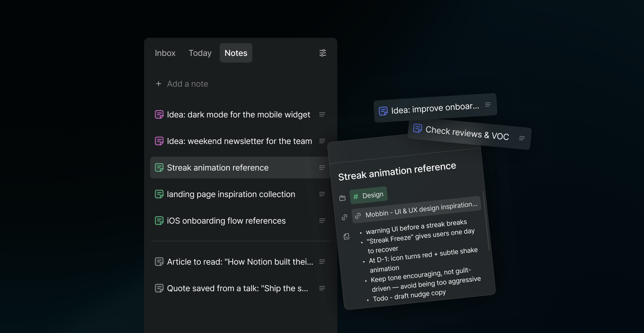
Task: Open the floating 'Check reviews & VOC' card
Action: point(470,134)
